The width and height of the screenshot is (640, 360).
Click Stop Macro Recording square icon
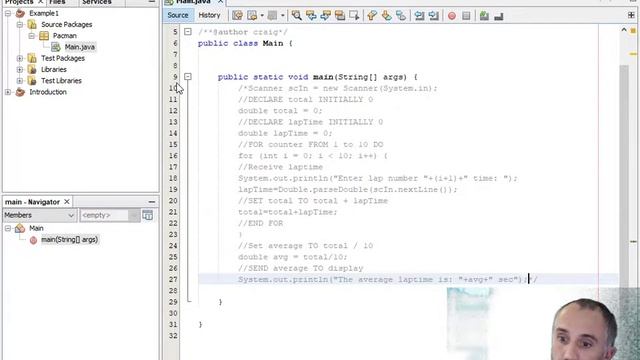point(466,16)
